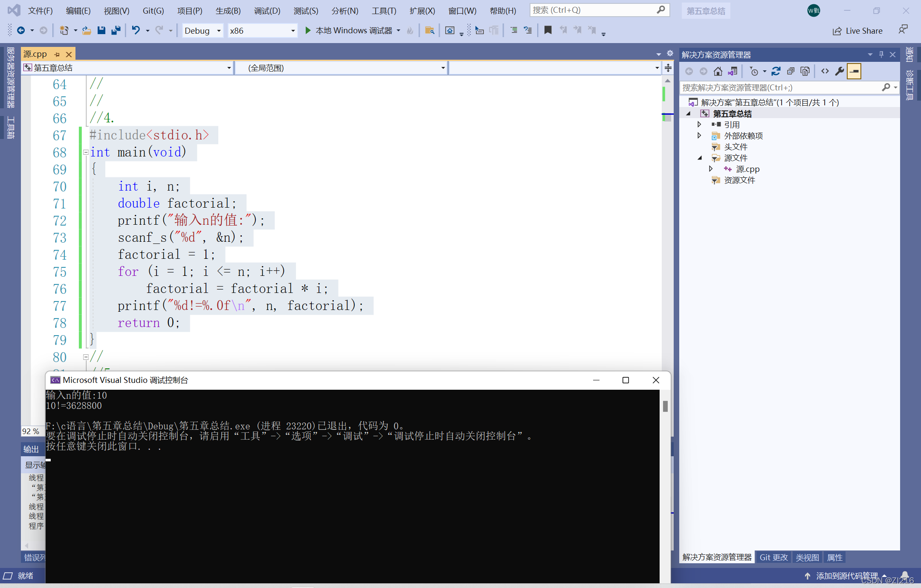Click the debug console vertical scrollbar thumb
Image resolution: width=921 pixels, height=588 pixels.
(665, 406)
